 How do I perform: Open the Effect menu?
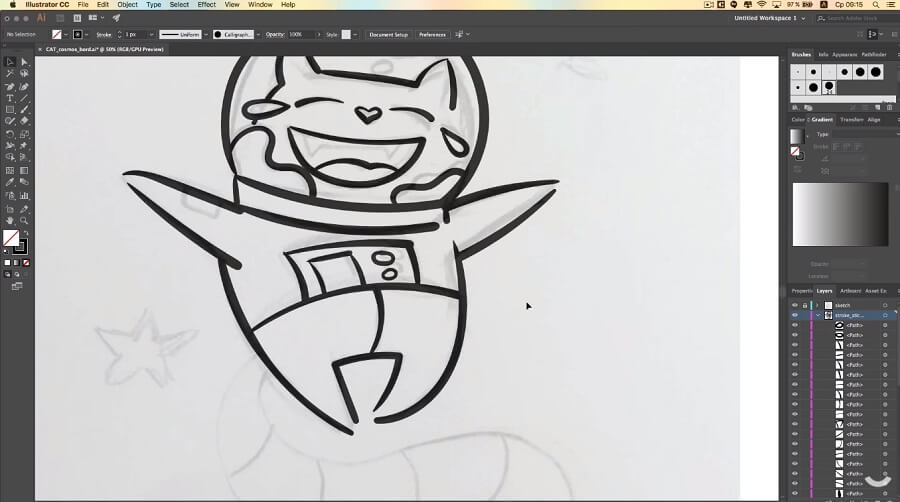(x=206, y=5)
